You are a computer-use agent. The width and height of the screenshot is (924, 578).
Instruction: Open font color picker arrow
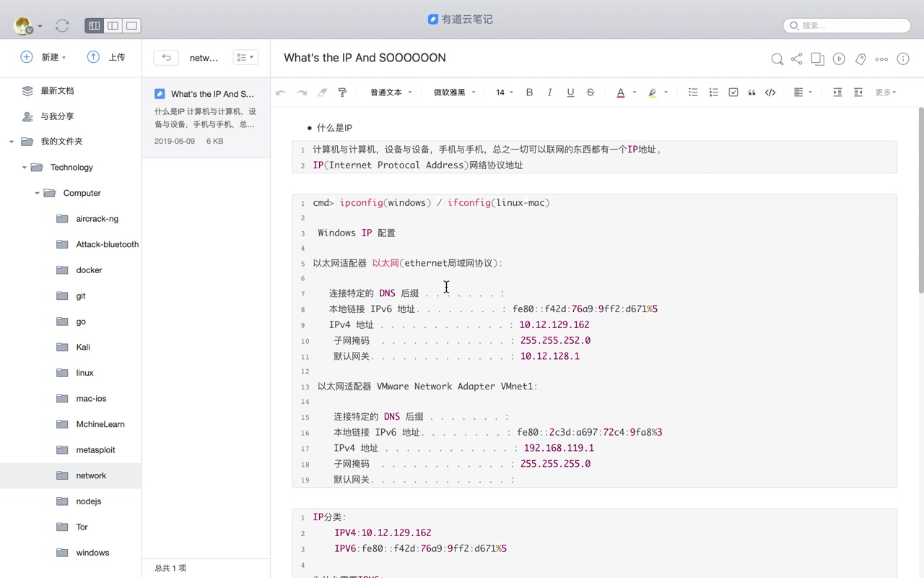pyautogui.click(x=635, y=92)
